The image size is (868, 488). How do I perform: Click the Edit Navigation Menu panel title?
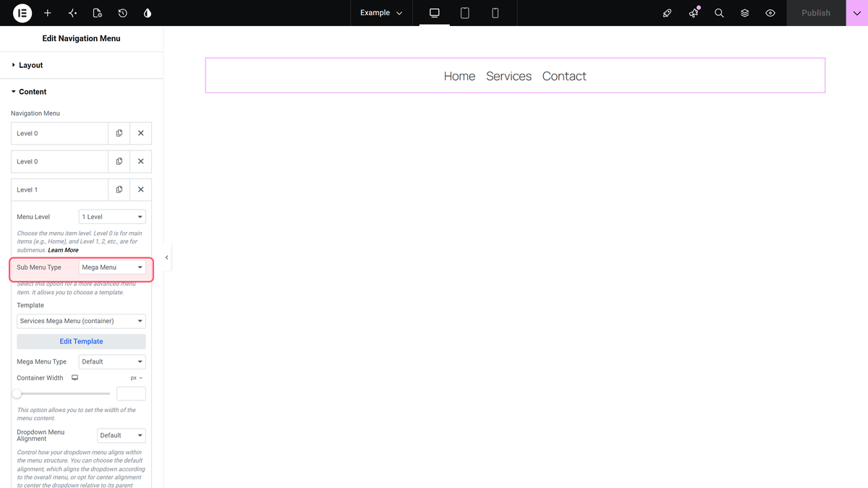pos(81,38)
